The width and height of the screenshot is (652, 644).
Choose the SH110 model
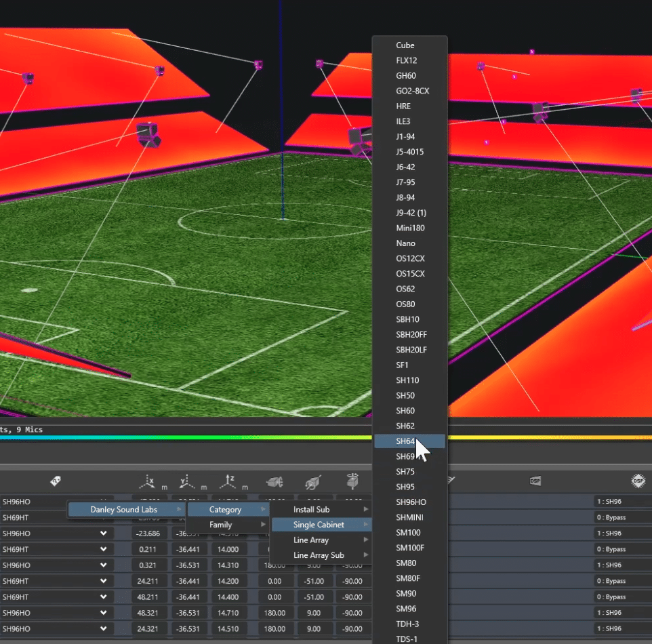pos(409,380)
